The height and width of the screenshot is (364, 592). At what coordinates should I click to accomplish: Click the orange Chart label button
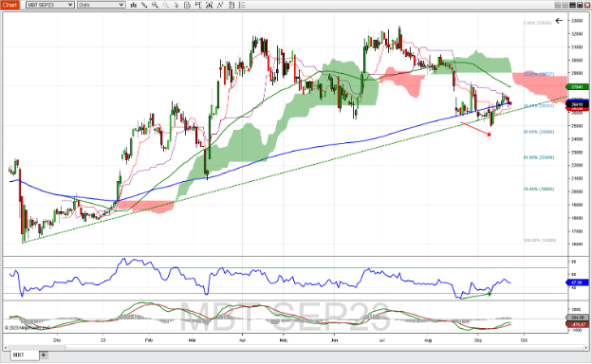(x=9, y=5)
